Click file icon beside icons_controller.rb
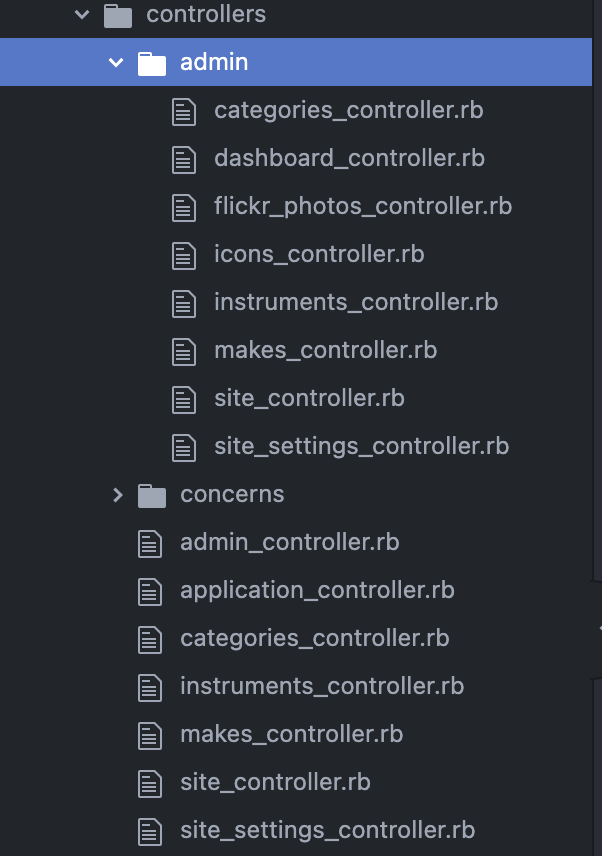 pos(184,255)
